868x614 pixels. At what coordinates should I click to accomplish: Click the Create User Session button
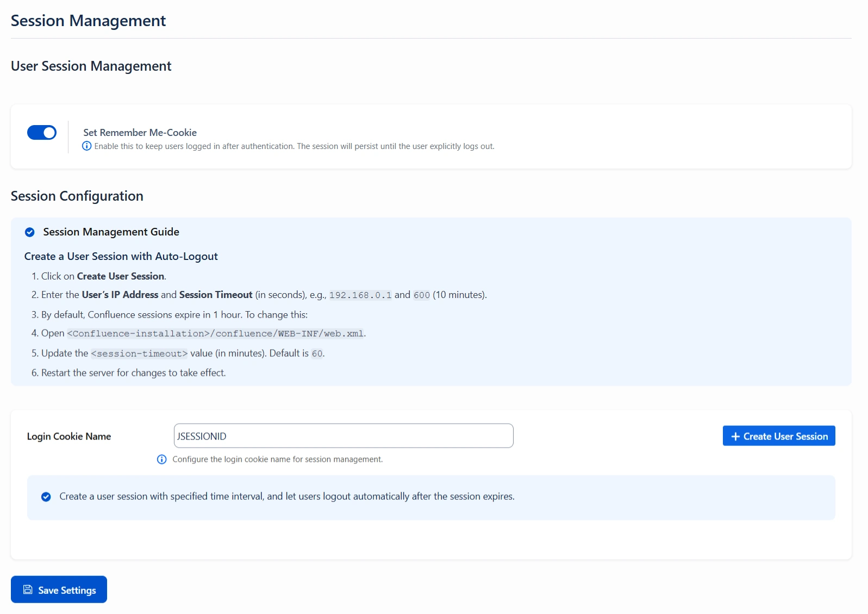779,436
